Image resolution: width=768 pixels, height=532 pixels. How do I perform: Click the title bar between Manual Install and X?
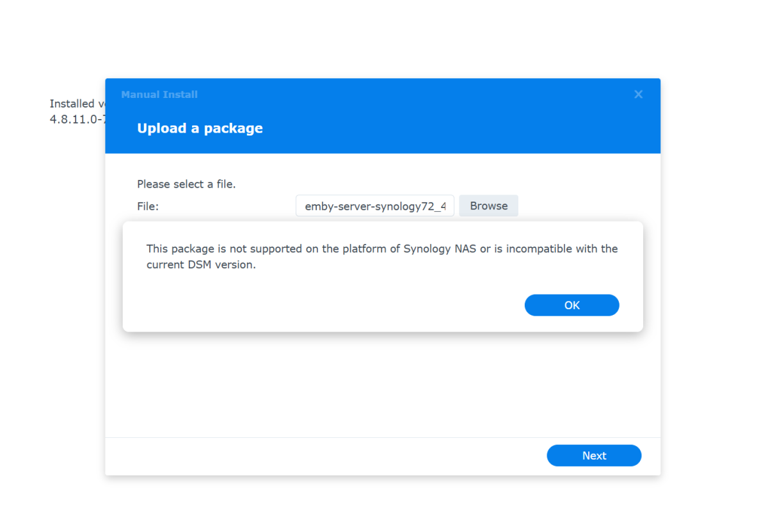[416, 95]
